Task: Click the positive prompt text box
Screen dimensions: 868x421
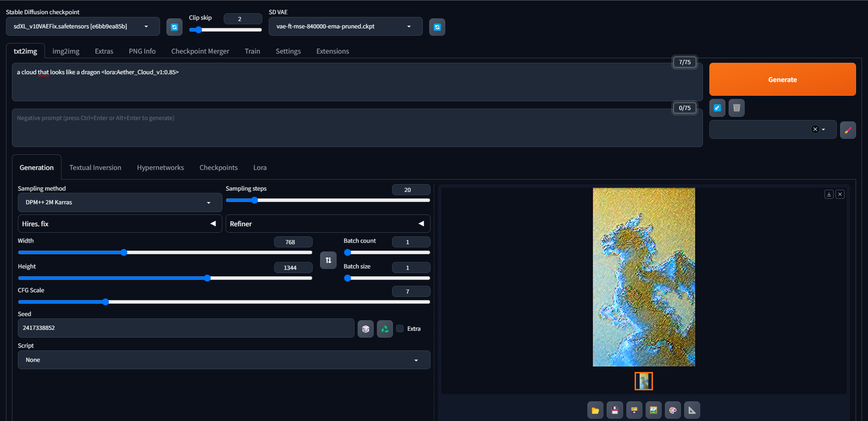Action: click(x=357, y=82)
